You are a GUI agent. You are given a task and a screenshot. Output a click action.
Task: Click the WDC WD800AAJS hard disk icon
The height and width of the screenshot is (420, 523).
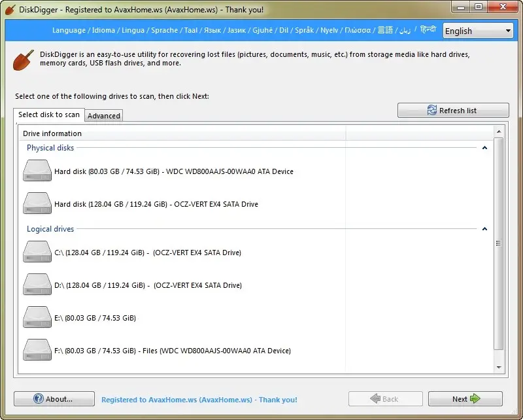point(37,170)
